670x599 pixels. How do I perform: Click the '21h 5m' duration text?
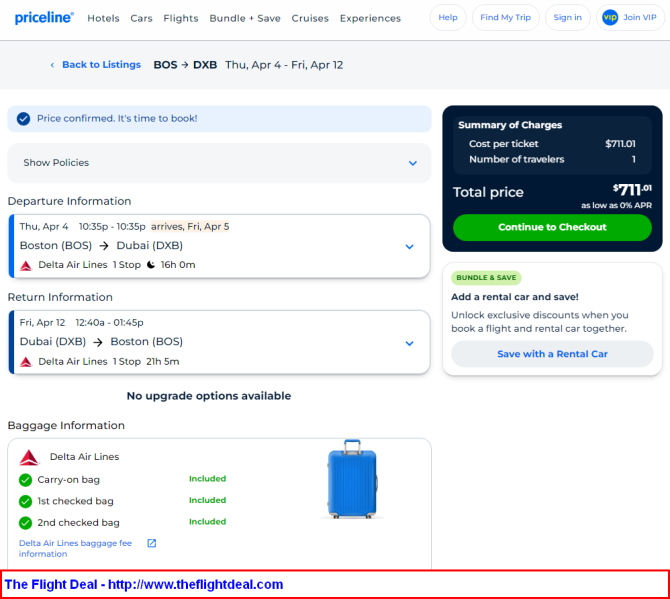click(x=163, y=361)
